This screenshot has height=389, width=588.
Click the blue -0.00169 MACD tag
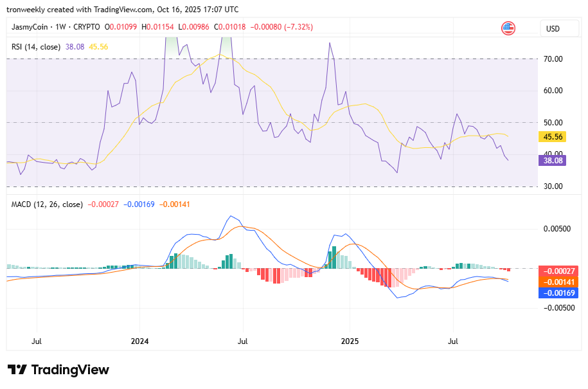556,293
